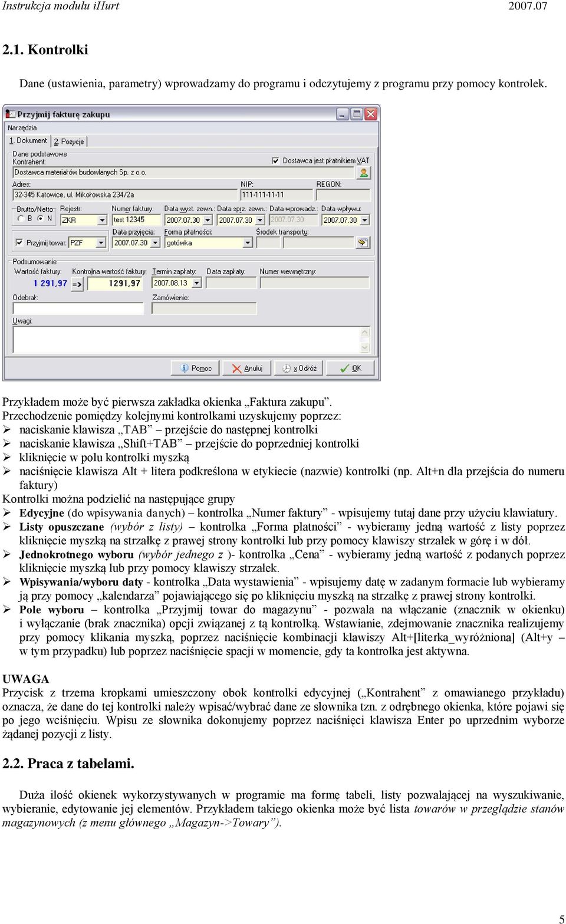Open the Data sprz. zewn. date dropdown
The image size is (566, 924).
(259, 220)
